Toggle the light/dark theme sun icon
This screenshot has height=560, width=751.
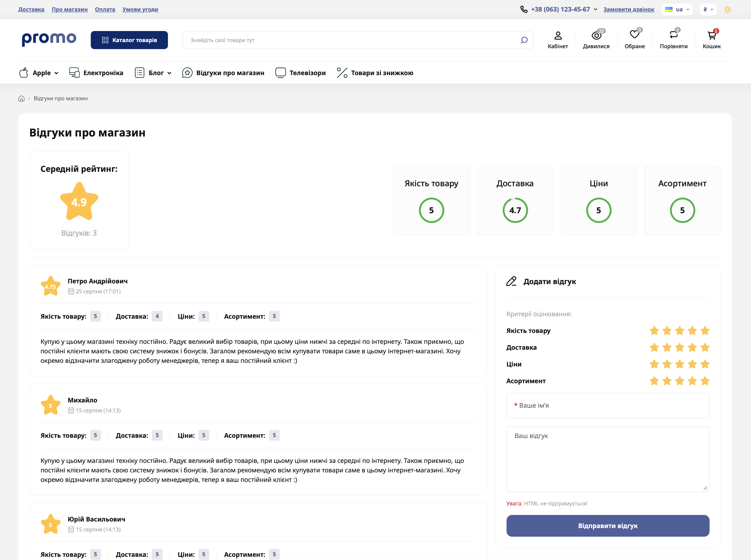click(728, 10)
